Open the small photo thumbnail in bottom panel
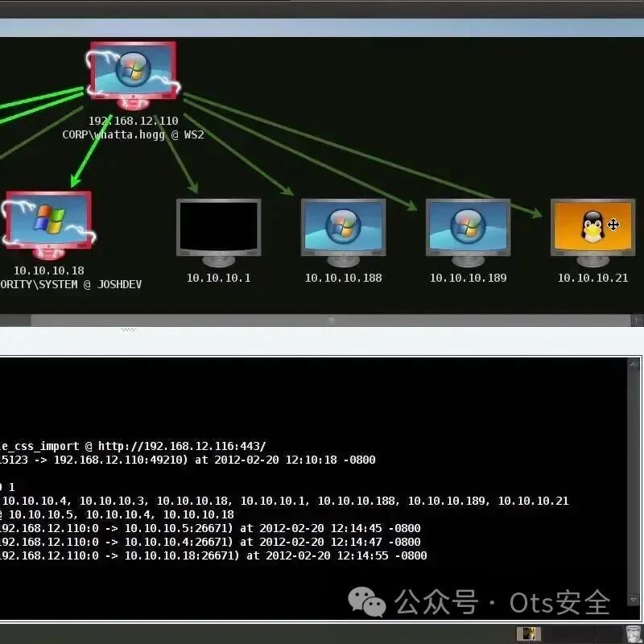 [x=528, y=634]
